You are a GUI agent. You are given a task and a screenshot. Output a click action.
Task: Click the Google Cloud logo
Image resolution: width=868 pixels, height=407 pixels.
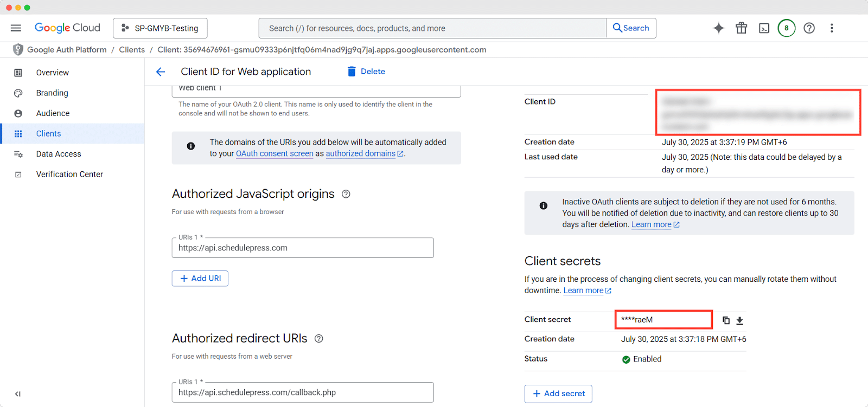point(67,28)
